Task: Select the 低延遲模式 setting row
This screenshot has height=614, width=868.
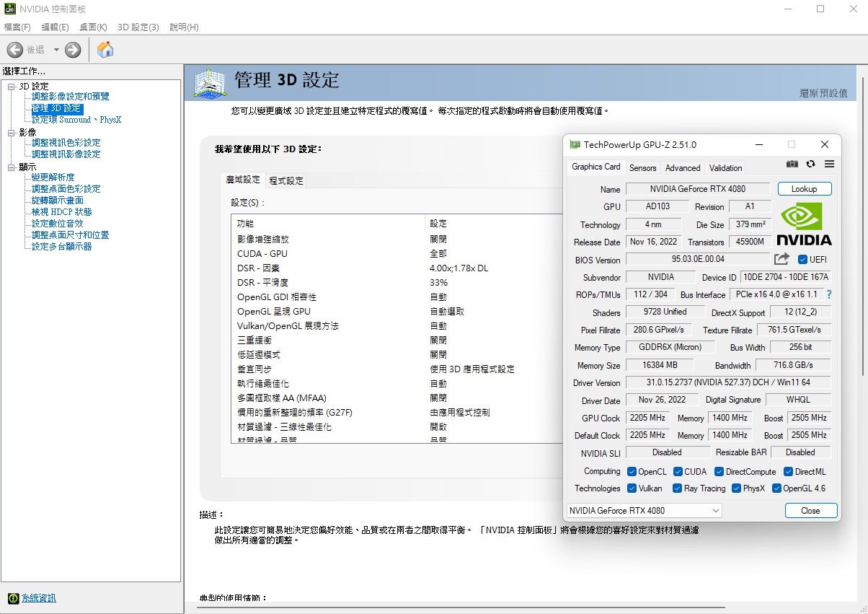Action: pyautogui.click(x=397, y=354)
